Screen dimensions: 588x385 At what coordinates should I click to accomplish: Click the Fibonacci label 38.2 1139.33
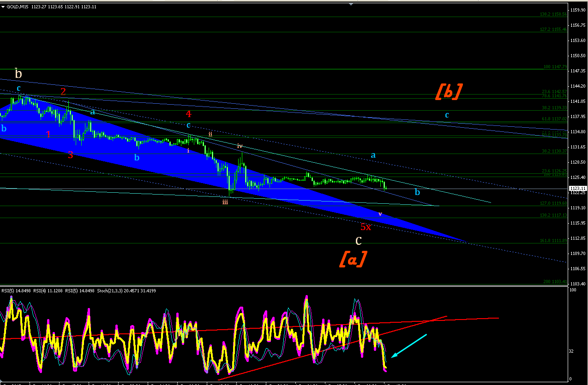pos(554,108)
